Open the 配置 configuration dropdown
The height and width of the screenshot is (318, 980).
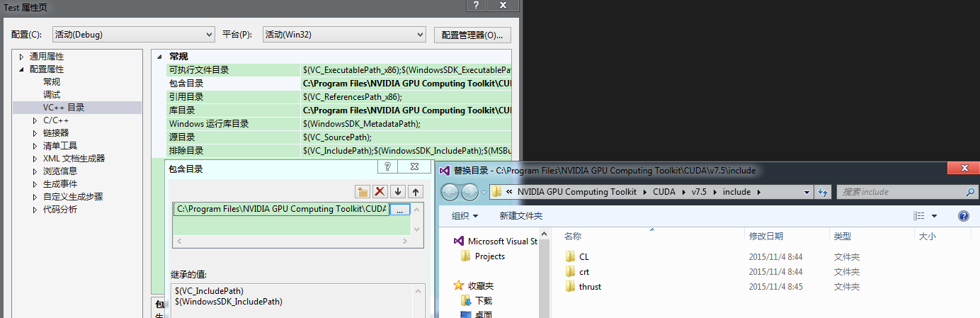133,34
